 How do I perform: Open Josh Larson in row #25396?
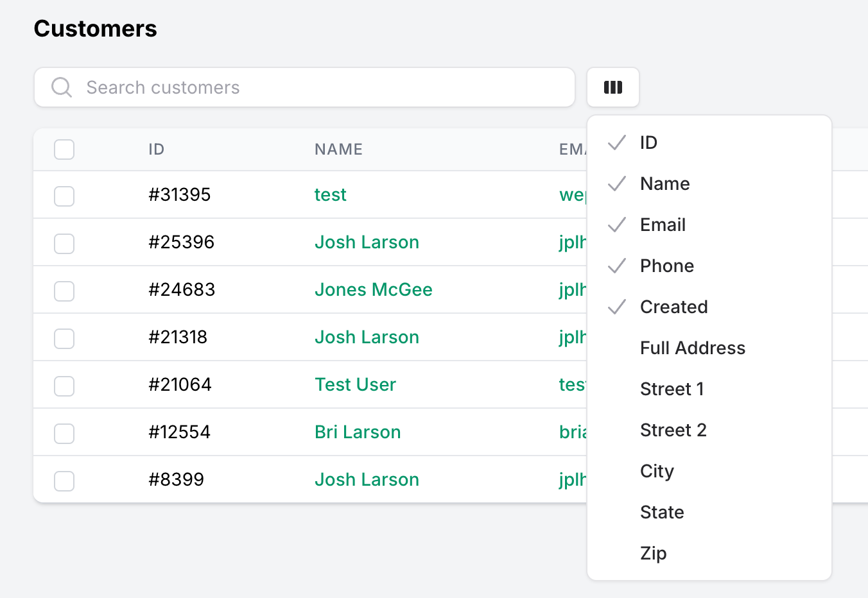tap(367, 242)
